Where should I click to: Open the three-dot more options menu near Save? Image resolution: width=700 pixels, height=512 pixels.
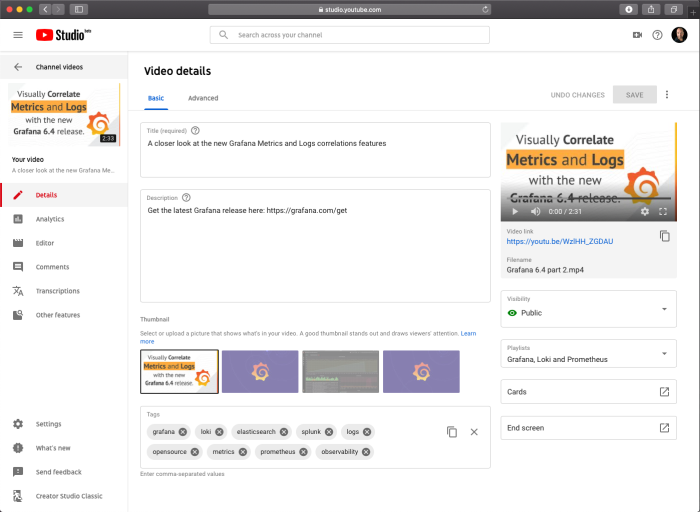[x=667, y=95]
